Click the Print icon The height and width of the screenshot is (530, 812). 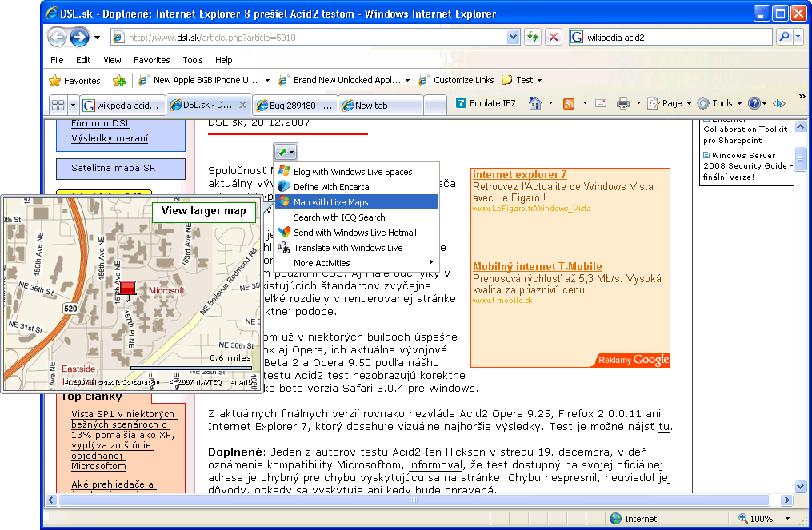(623, 103)
